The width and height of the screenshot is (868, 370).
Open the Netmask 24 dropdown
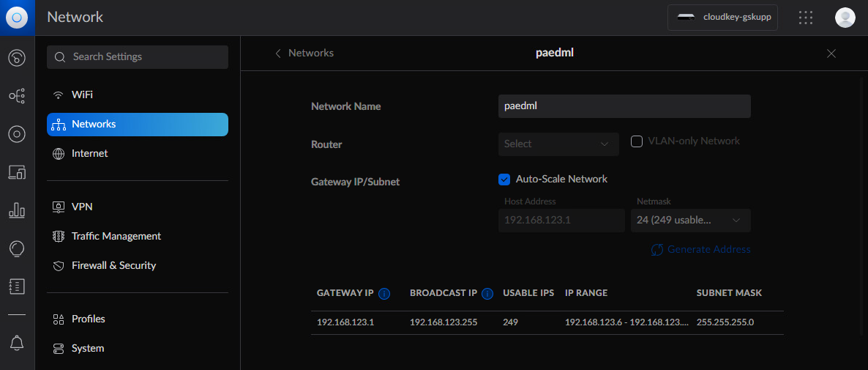[691, 221]
